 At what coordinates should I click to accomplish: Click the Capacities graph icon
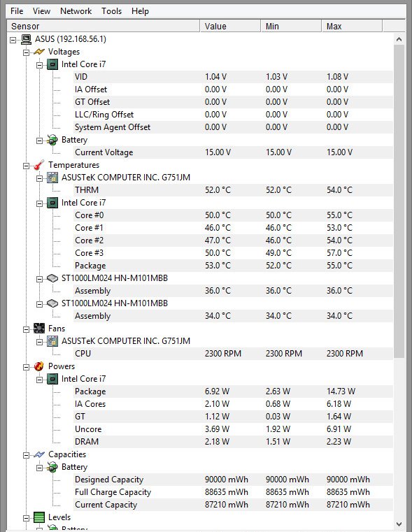(x=39, y=454)
